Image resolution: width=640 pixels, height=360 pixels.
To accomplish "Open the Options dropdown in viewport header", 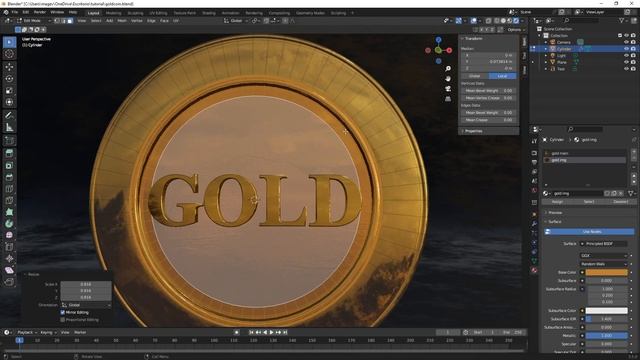I will pos(516,29).
